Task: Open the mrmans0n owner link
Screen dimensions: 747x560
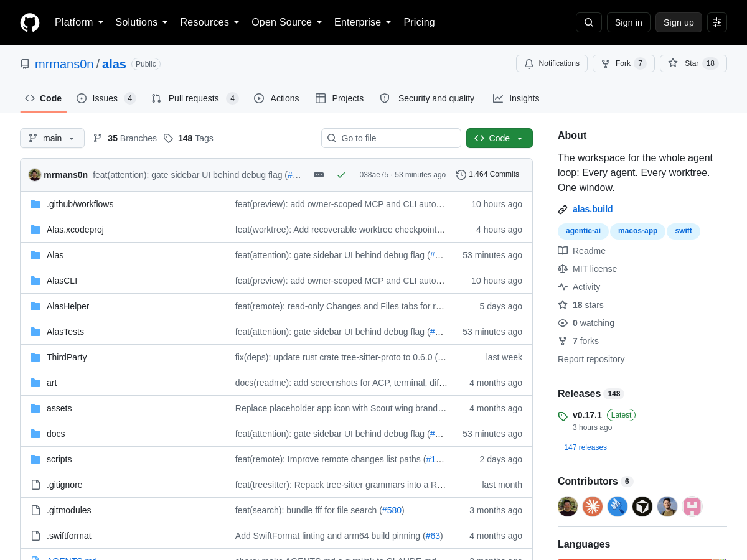Action: [64, 64]
